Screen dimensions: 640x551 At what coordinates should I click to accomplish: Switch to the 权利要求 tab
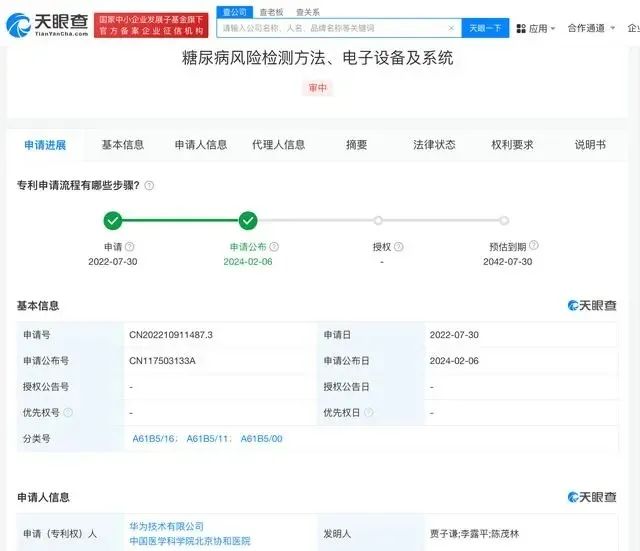512,145
